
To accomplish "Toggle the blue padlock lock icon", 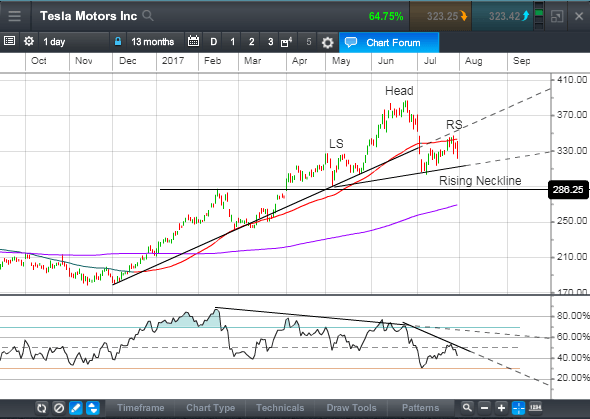I will [x=118, y=41].
